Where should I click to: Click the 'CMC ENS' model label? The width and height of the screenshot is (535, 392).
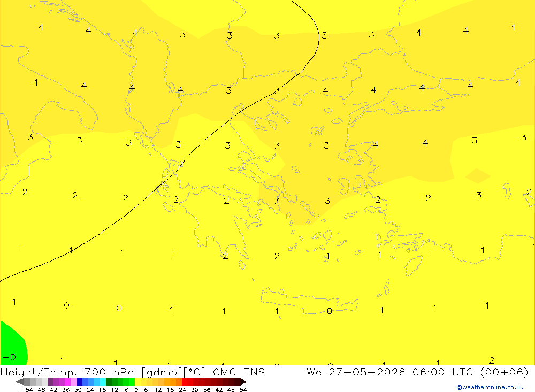point(239,372)
